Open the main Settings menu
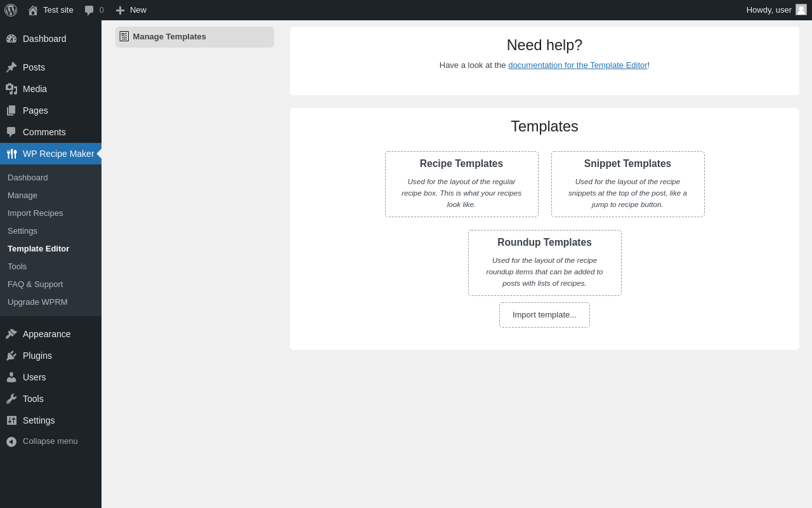 click(51, 420)
